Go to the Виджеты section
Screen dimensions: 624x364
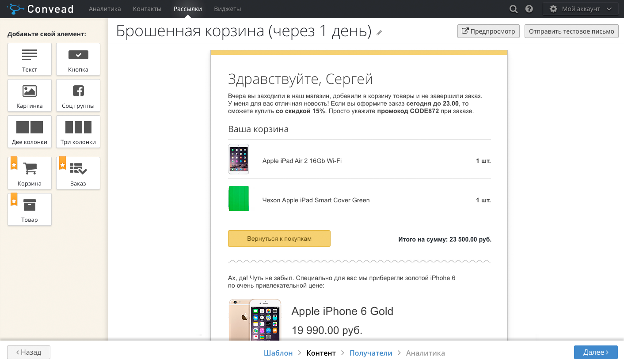click(227, 8)
